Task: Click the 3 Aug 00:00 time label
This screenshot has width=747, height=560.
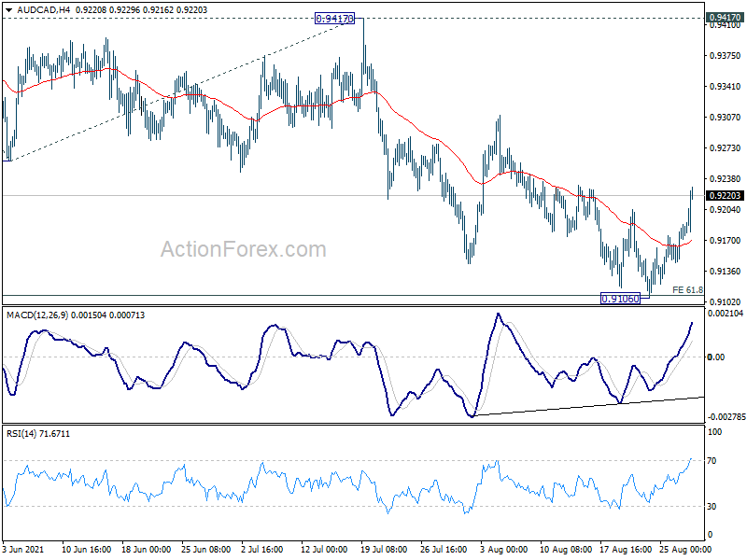Action: coord(503,550)
